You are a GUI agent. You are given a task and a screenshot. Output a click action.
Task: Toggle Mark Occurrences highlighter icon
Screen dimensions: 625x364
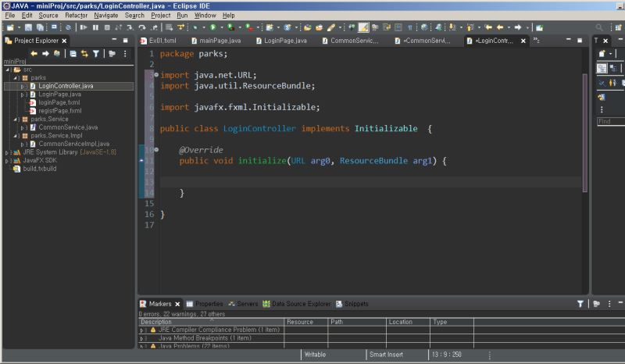[x=363, y=27]
